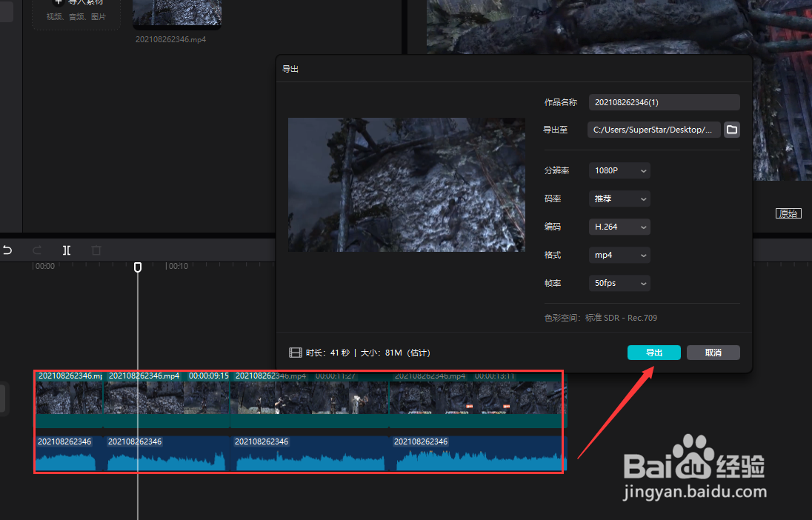The image size is (812, 520).
Task: Click the 00:10 mark on the timeline ruler
Action: click(x=178, y=266)
